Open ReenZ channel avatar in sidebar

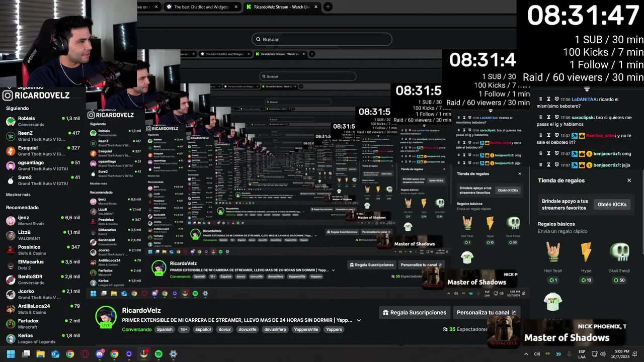11,136
